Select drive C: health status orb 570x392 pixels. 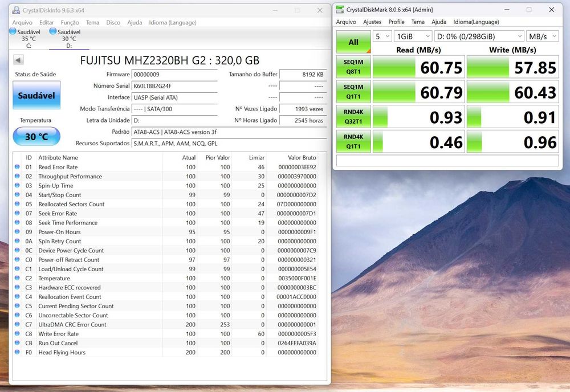point(13,31)
